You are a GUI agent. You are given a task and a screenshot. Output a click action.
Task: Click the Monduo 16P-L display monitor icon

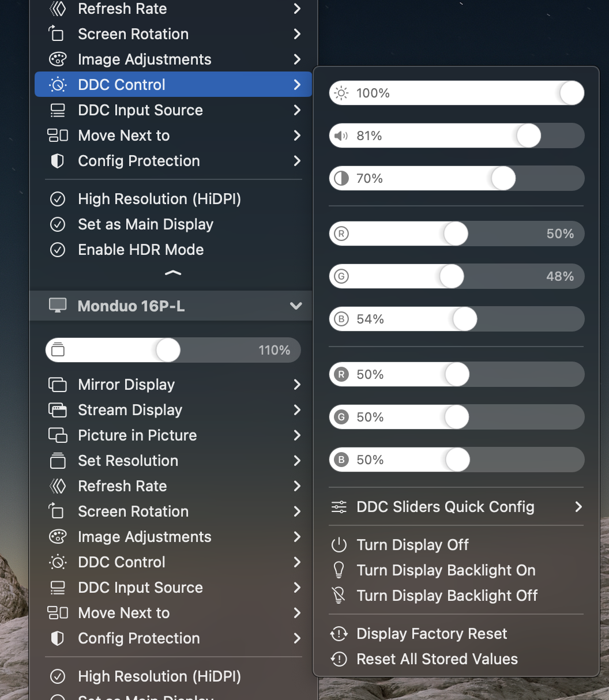(58, 306)
